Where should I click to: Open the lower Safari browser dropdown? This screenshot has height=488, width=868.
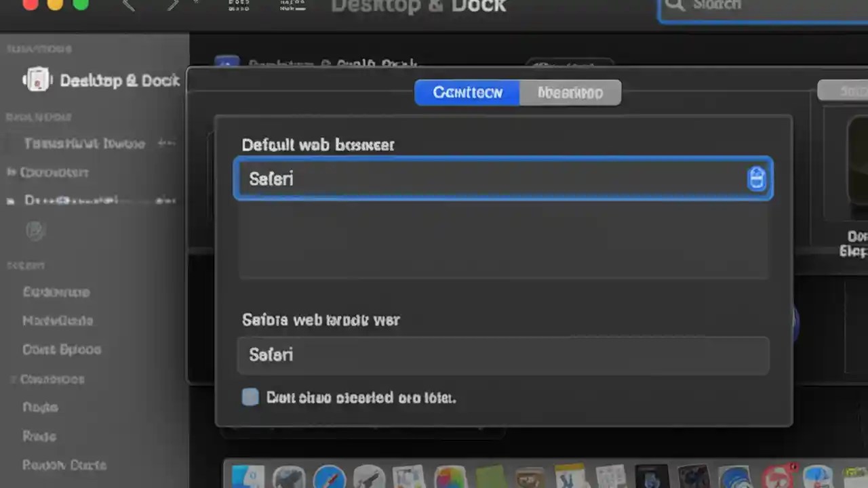click(503, 354)
